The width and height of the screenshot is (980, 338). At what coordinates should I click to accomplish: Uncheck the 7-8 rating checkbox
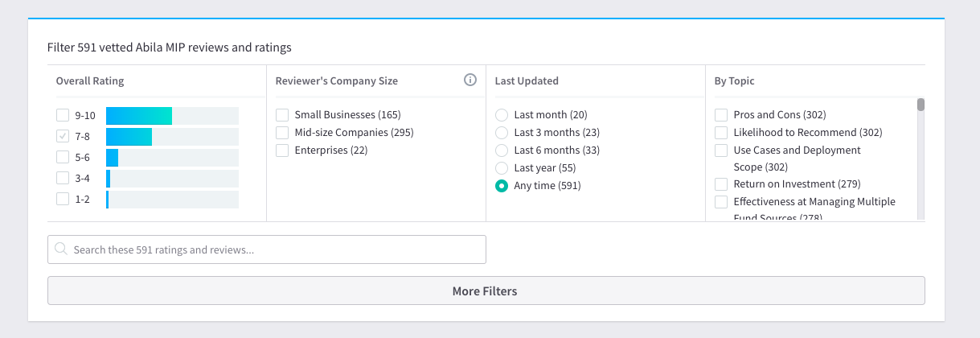point(63,136)
